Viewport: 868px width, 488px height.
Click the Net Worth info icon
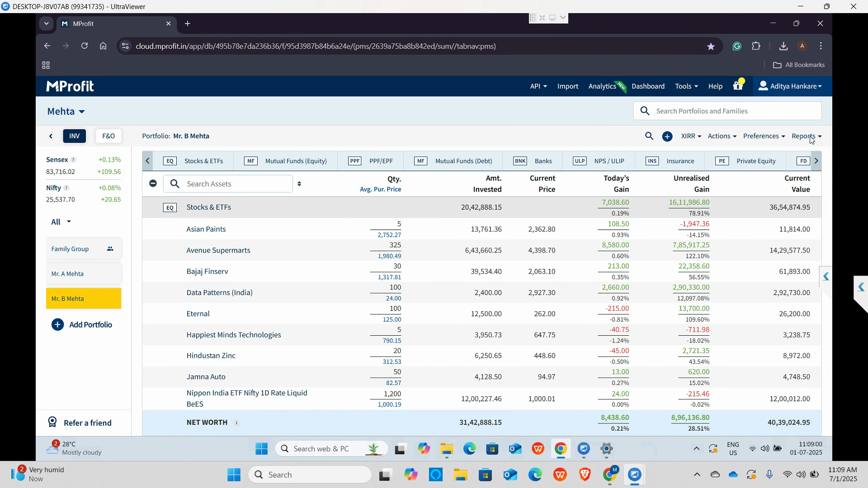coord(236,423)
